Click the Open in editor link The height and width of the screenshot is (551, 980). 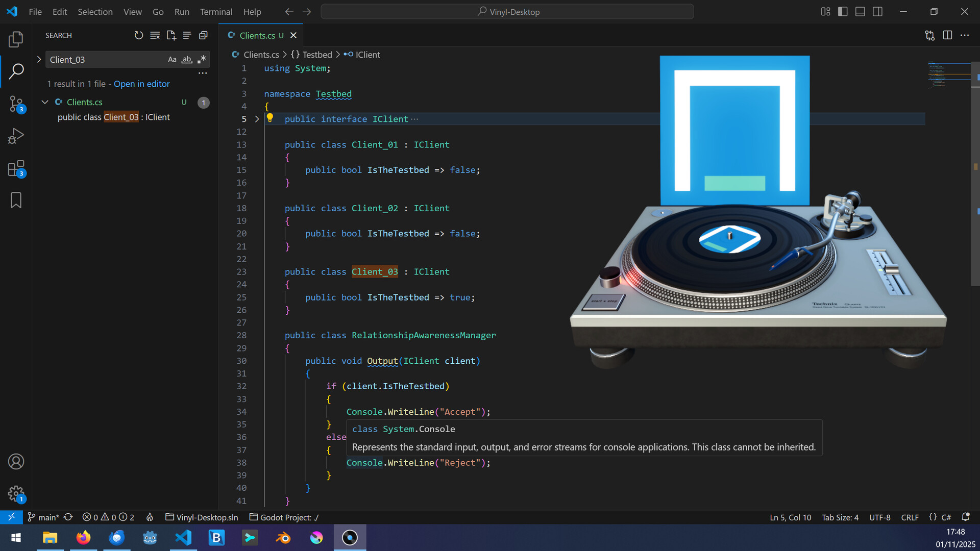click(141, 84)
